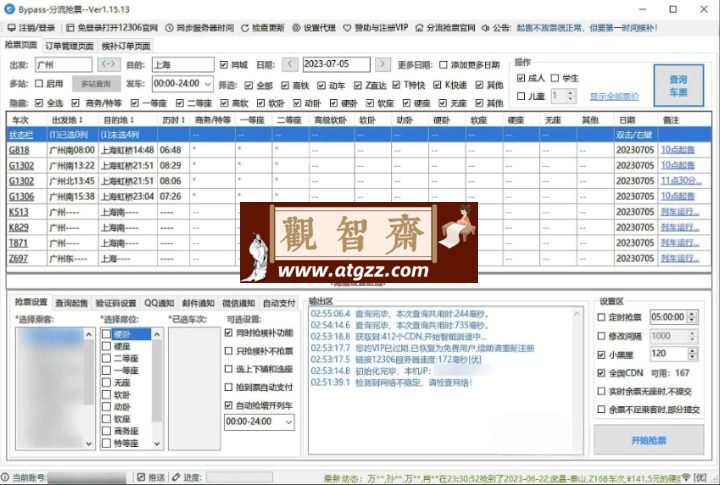Image resolution: width=720 pixels, height=485 pixels.
Task: Click 查询车票 button
Action: [x=678, y=85]
